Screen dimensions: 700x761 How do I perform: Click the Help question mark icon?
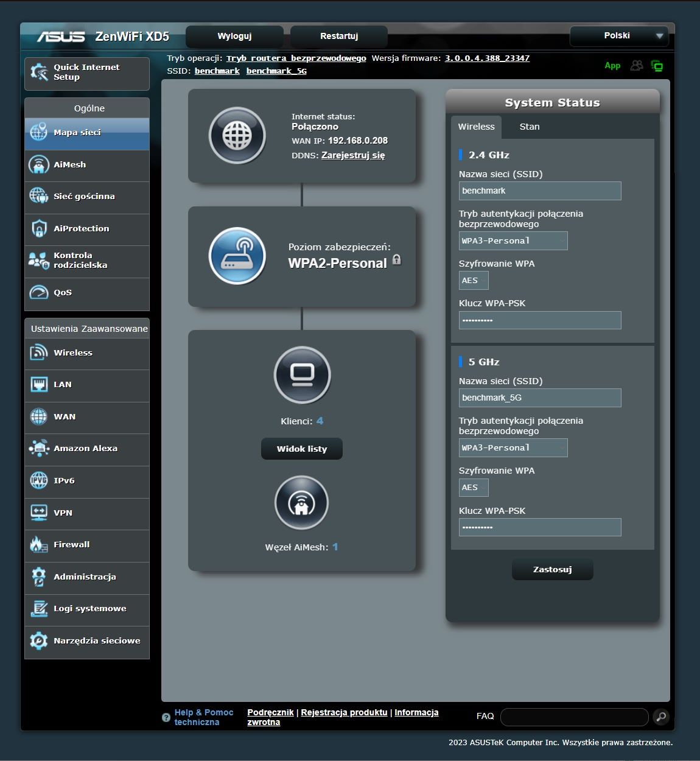(166, 718)
